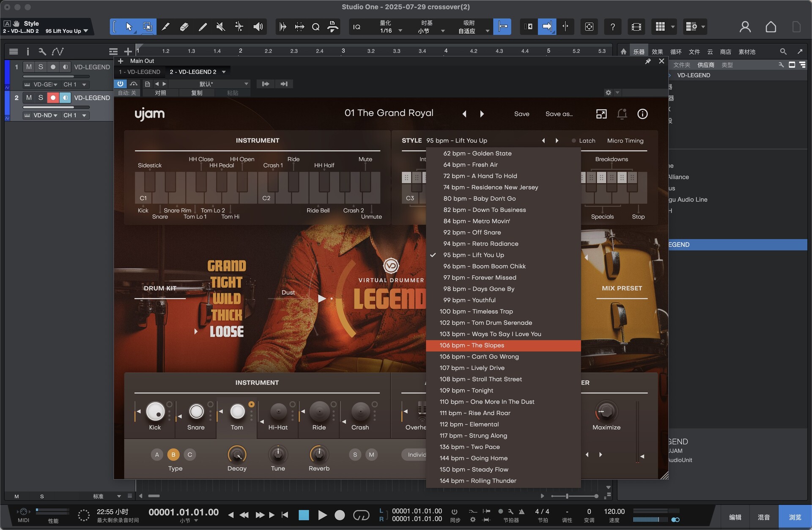This screenshot has width=812, height=530.
Task: Open track 2 CH 1 channel dropdown
Action: (x=75, y=115)
